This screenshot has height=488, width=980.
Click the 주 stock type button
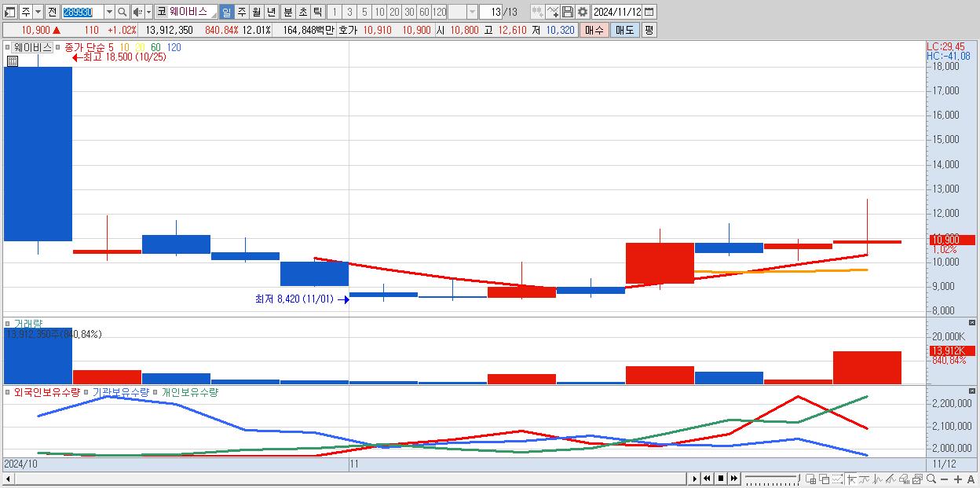pyautogui.click(x=26, y=12)
